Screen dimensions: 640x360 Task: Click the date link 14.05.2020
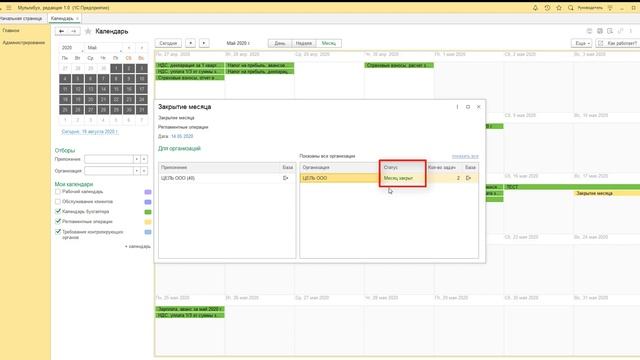coord(182,136)
